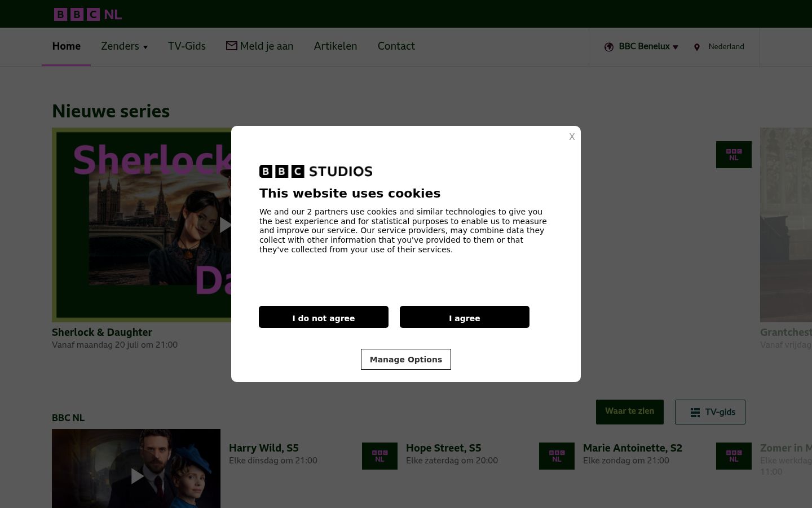The width and height of the screenshot is (812, 508).
Task: Open the Meld je aan link
Action: [266, 46]
